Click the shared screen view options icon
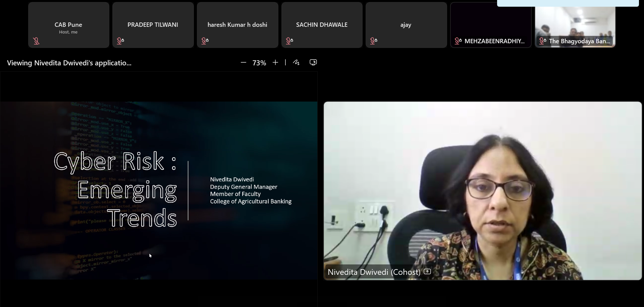 (x=313, y=62)
